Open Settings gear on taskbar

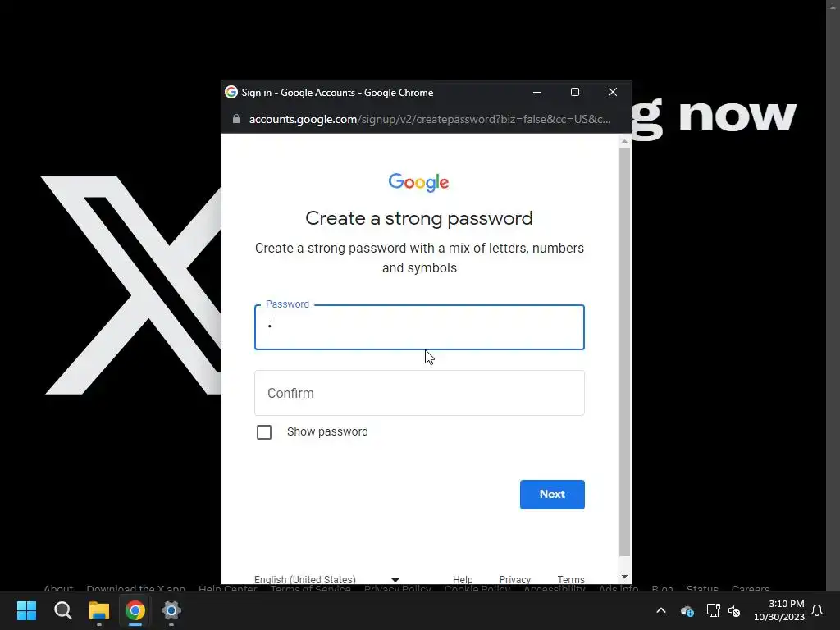pyautogui.click(x=171, y=610)
